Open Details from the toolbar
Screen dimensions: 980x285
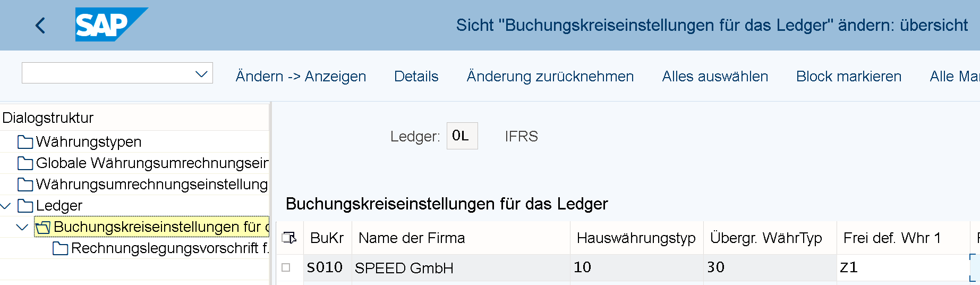[416, 77]
